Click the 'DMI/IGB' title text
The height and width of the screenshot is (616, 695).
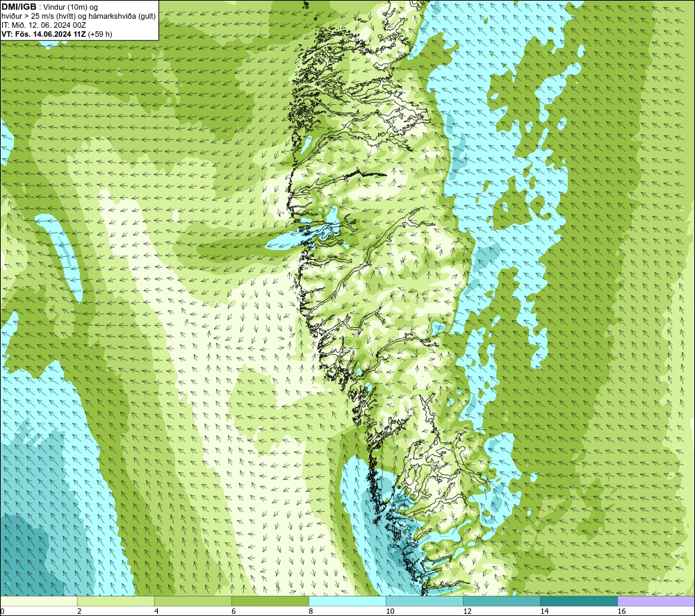pyautogui.click(x=19, y=7)
